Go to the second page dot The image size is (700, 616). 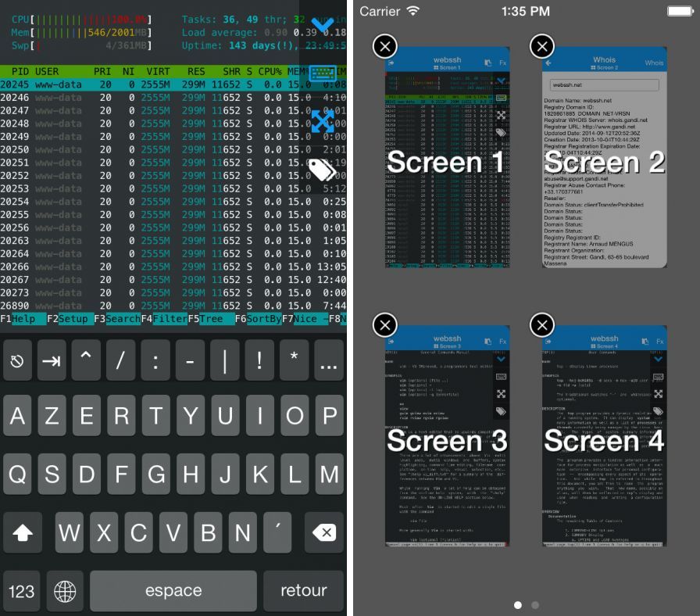point(535,605)
